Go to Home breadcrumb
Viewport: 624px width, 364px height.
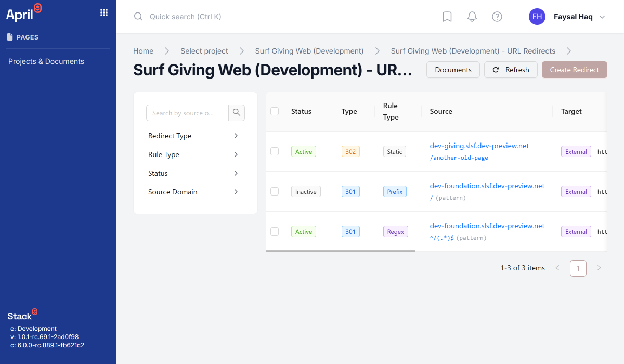[143, 51]
